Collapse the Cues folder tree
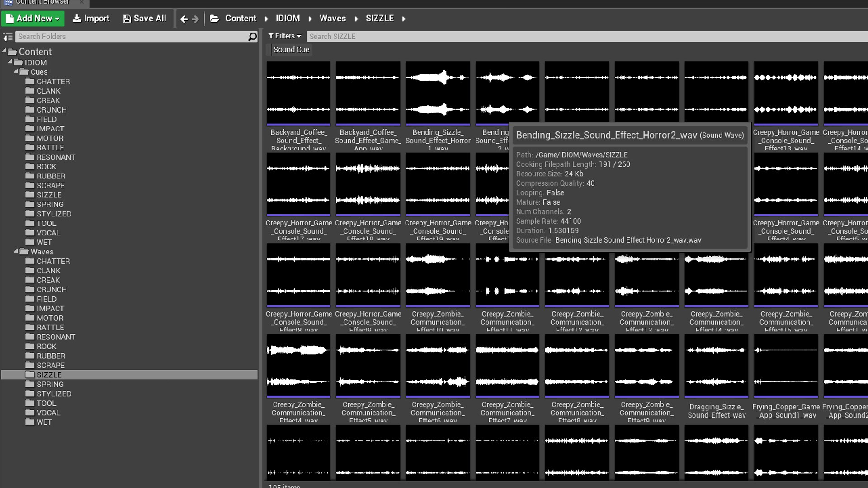 (x=16, y=71)
